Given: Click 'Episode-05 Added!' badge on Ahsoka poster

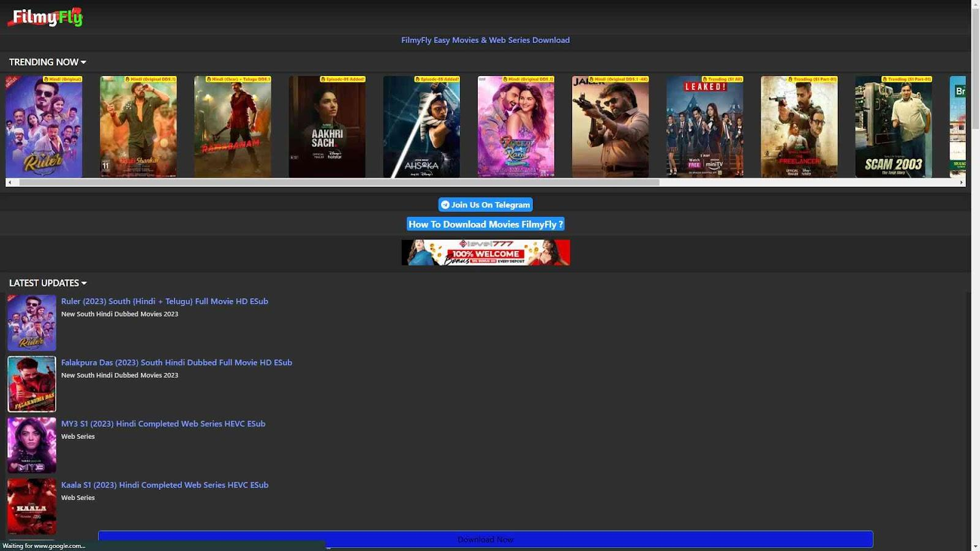Looking at the screenshot, I should [437, 79].
